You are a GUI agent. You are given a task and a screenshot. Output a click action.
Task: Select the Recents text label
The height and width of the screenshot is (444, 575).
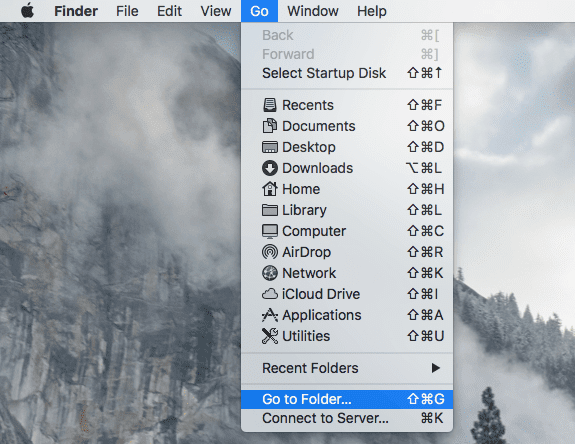[x=308, y=105]
